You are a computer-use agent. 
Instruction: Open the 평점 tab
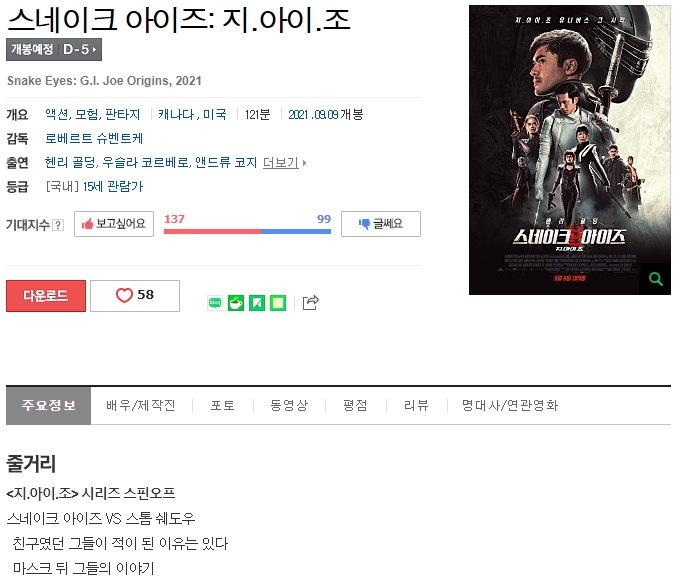[355, 405]
